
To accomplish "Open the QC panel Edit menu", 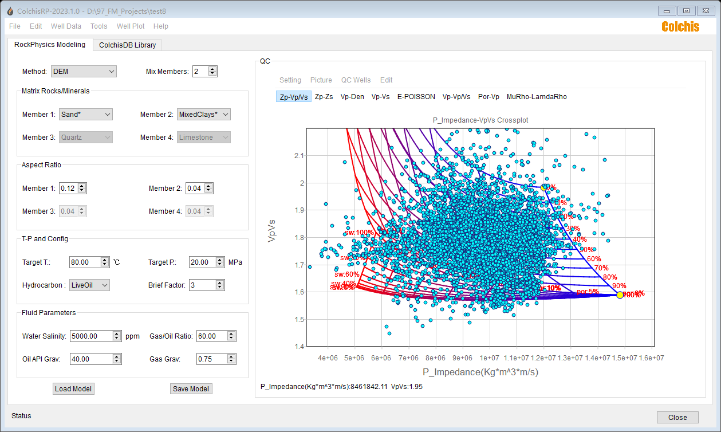I will [386, 80].
